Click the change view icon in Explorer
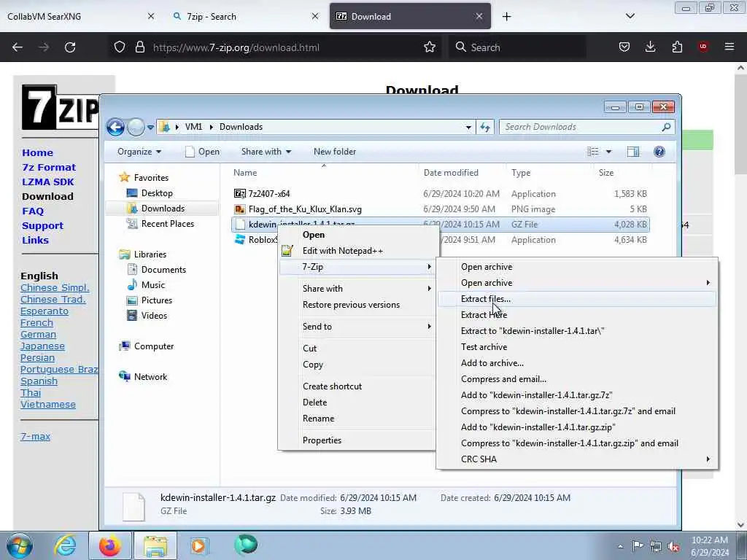This screenshot has width=747, height=560. (x=592, y=152)
